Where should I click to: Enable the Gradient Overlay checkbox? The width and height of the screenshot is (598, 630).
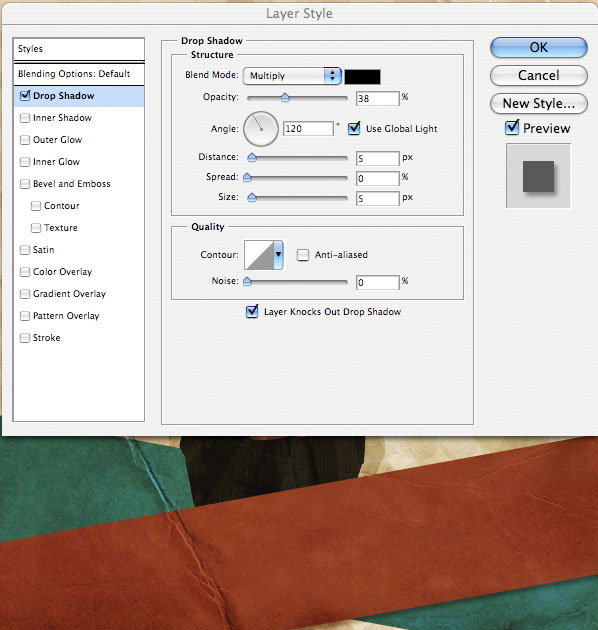pyautogui.click(x=25, y=294)
